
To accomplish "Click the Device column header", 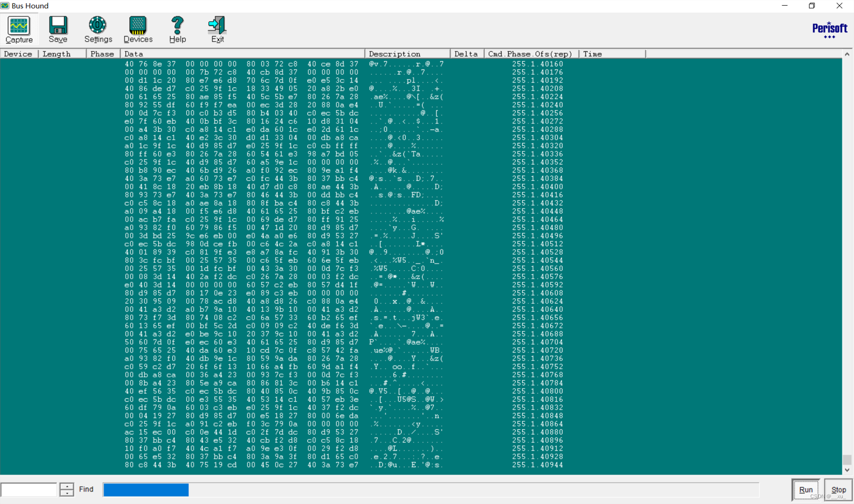I will coord(19,54).
